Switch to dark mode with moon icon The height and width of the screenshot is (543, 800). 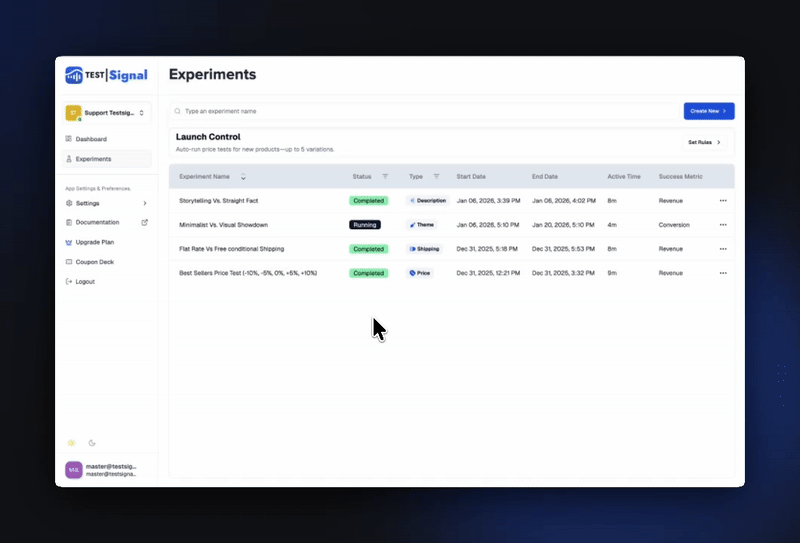(x=92, y=442)
